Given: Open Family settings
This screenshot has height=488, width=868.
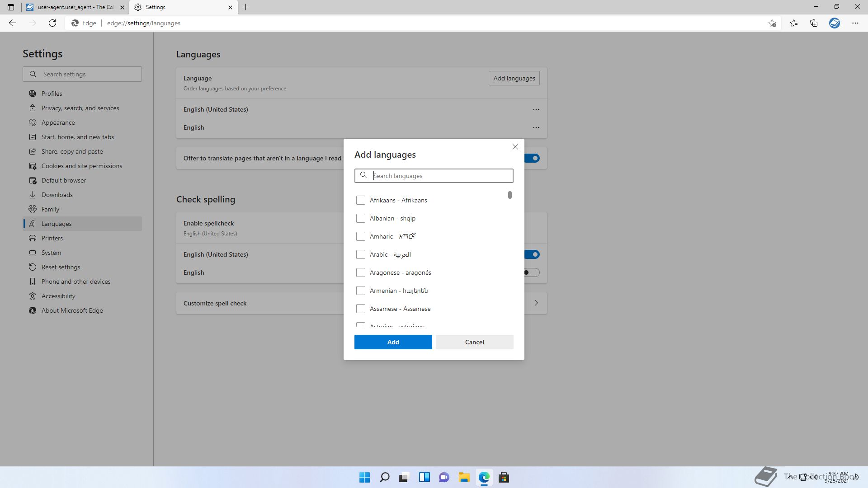Looking at the screenshot, I should [82, 209].
